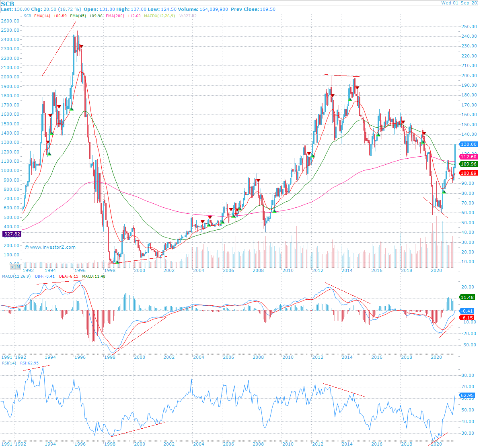This screenshot has height=448, width=487.
Task: Click the DIFF:-0.41 indicator label
Action: (x=45, y=276)
